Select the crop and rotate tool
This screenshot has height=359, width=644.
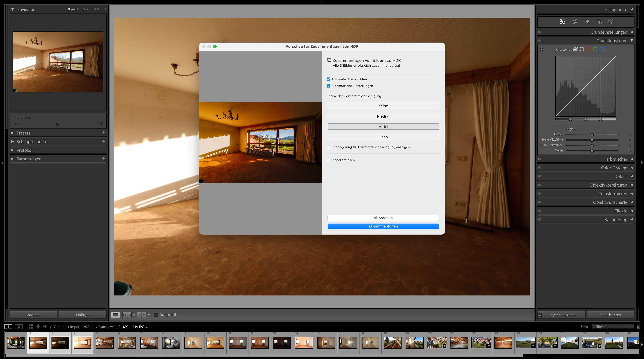point(575,22)
